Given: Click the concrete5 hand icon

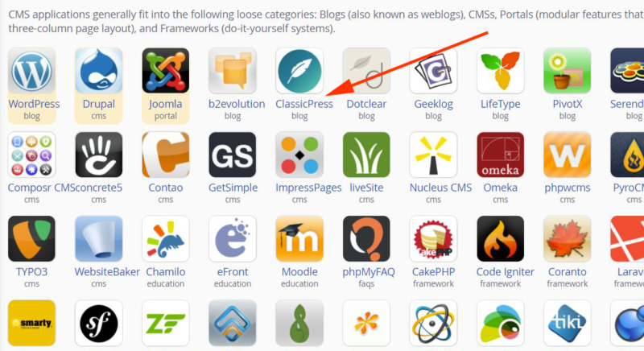Looking at the screenshot, I should coord(98,155).
